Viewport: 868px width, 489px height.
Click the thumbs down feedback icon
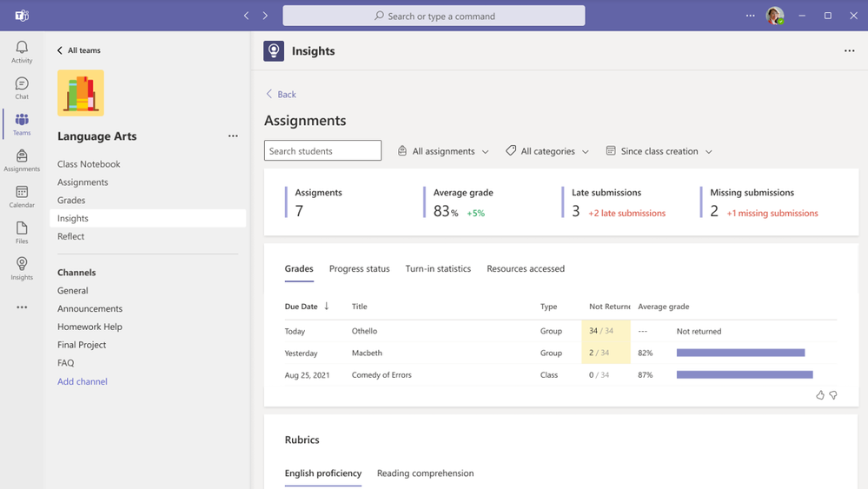833,395
